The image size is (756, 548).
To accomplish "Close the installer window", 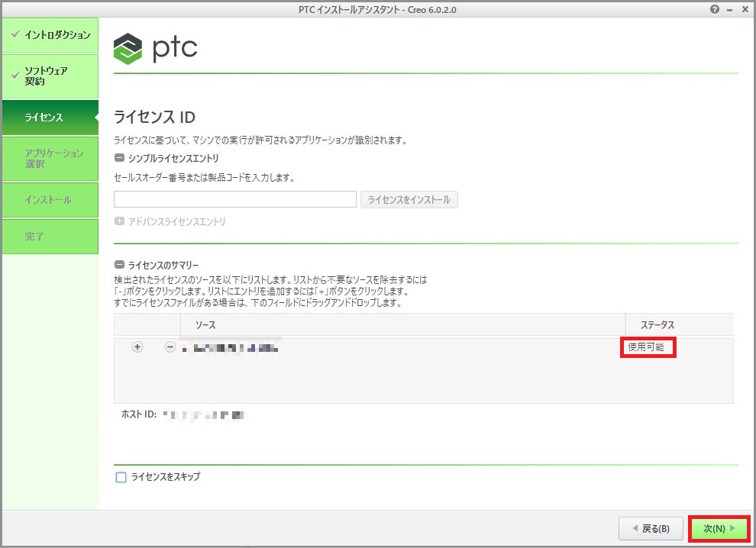I will 745,9.
